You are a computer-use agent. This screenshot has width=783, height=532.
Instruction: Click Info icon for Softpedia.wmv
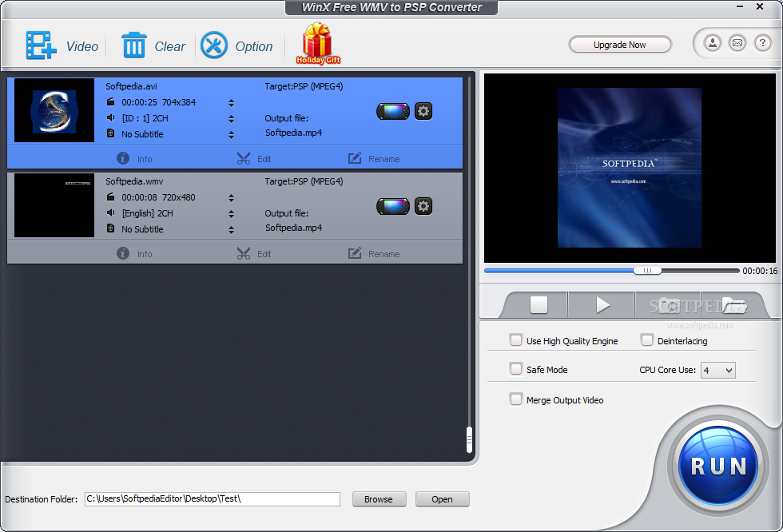[x=123, y=253]
